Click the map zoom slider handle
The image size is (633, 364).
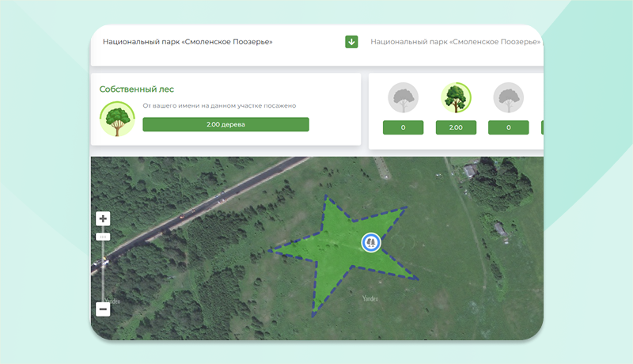click(x=103, y=237)
